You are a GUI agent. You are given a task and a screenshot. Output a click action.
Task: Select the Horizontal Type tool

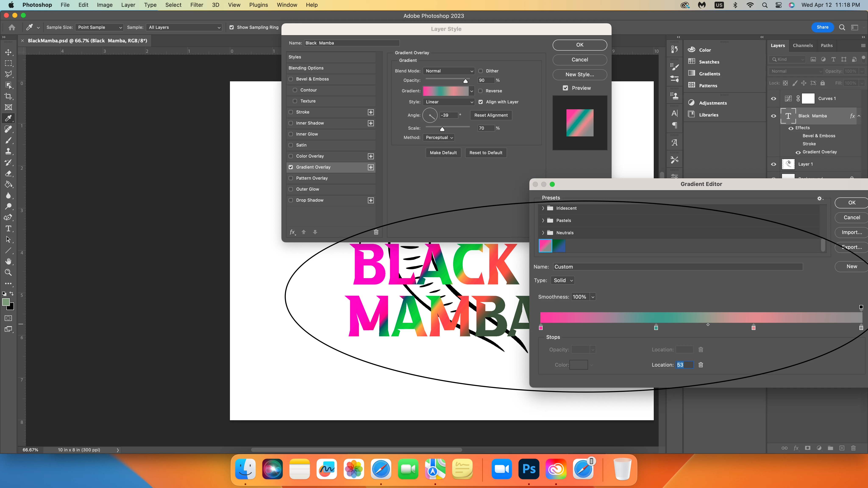(x=8, y=229)
